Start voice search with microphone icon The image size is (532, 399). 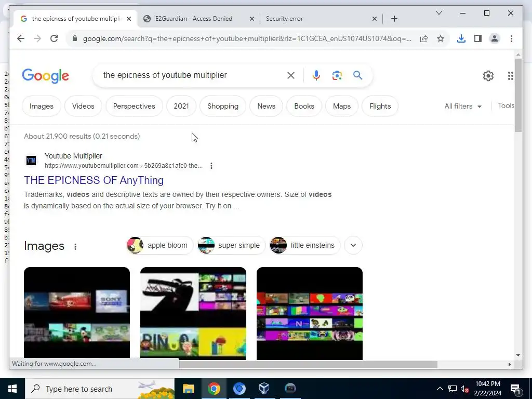click(316, 75)
